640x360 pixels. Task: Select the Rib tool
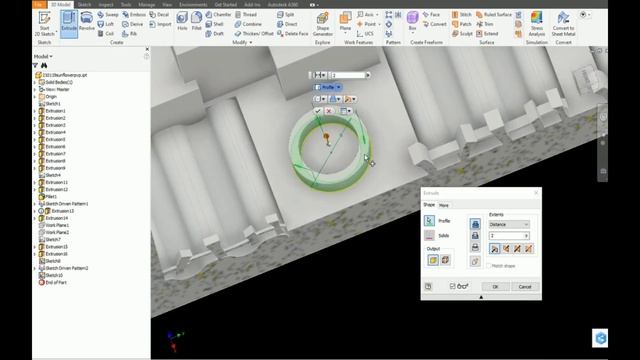(130, 33)
